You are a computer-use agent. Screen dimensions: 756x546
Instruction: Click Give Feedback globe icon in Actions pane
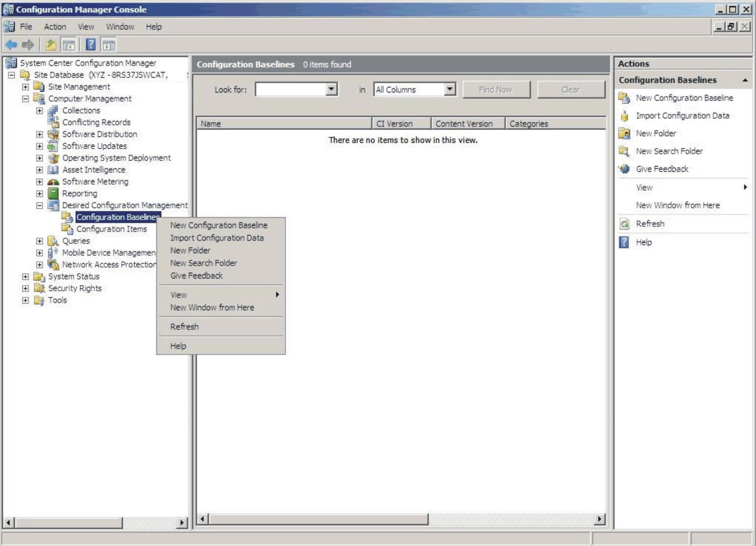click(624, 169)
